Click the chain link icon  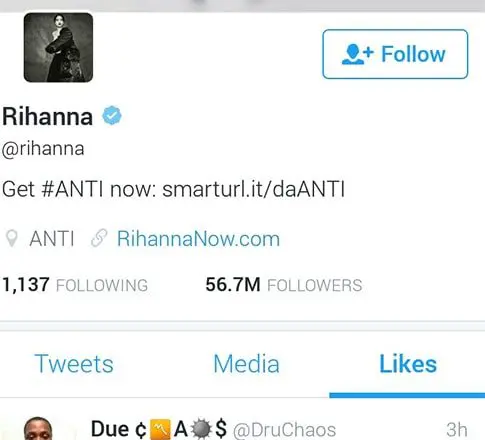[99, 238]
